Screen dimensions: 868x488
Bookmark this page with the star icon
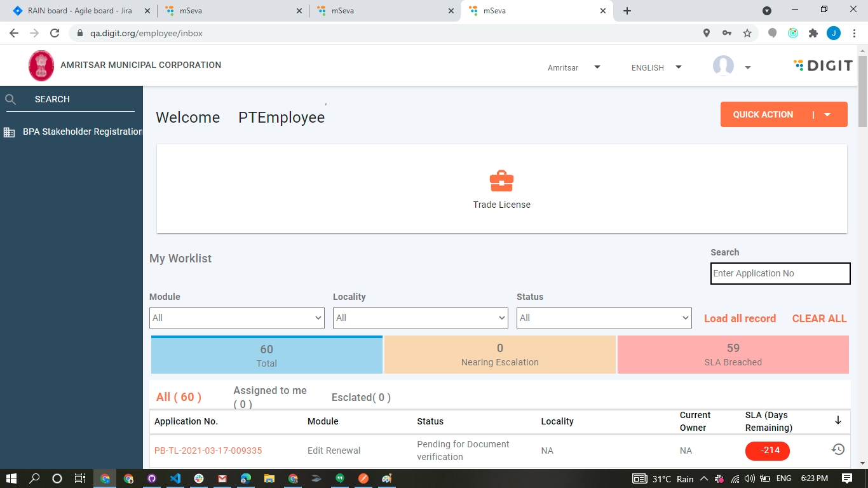coord(747,33)
